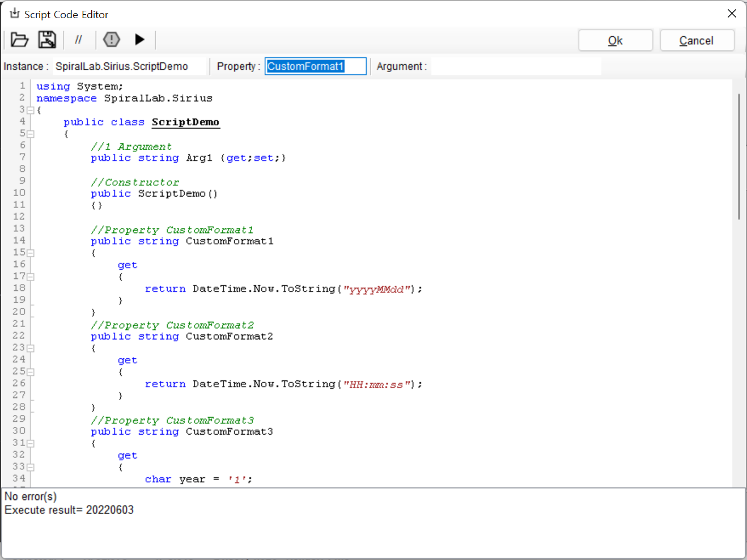The width and height of the screenshot is (747, 560).
Task: Toggle comment with the // toolbar icon
Action: point(78,40)
